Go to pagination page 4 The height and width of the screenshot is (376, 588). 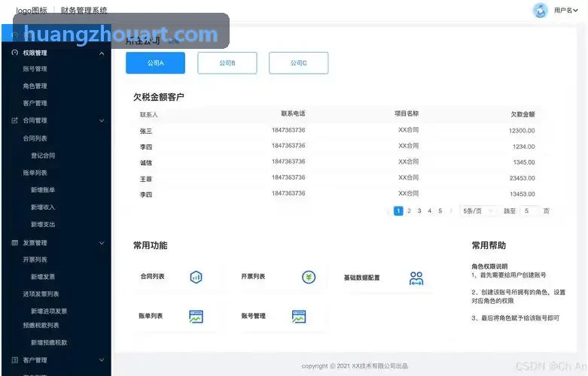tap(430, 211)
